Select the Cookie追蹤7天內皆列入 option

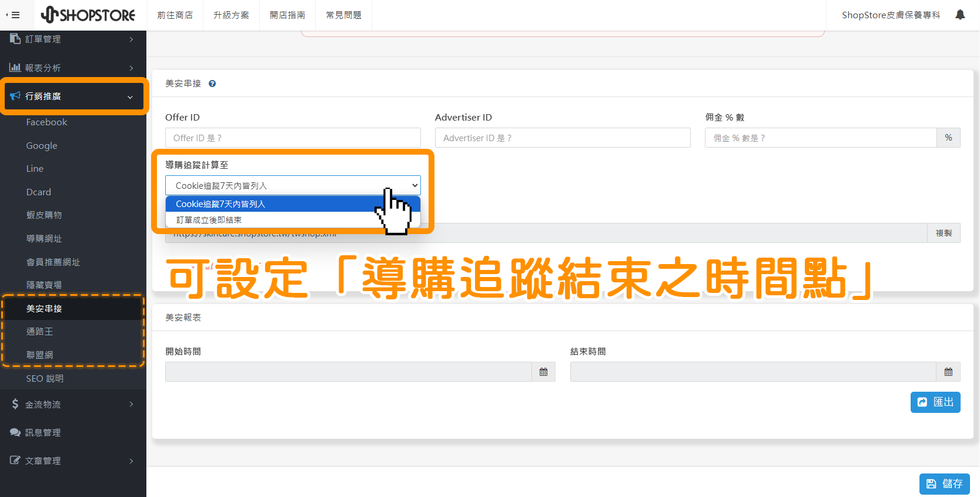[x=293, y=204]
